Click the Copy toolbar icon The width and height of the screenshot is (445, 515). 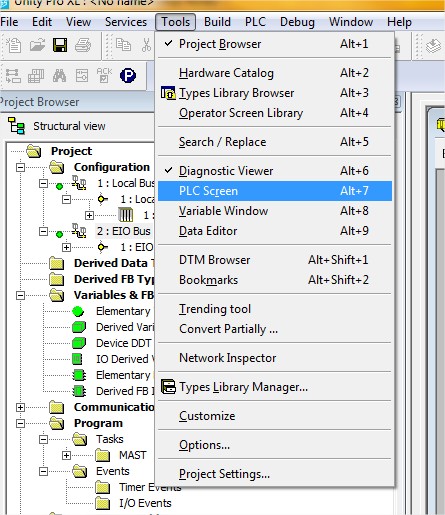(123, 45)
